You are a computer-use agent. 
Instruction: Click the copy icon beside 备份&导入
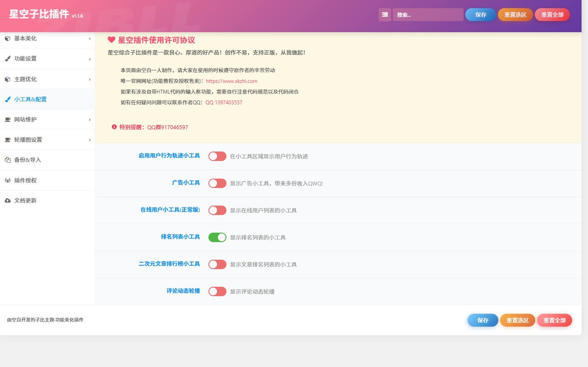(7, 160)
